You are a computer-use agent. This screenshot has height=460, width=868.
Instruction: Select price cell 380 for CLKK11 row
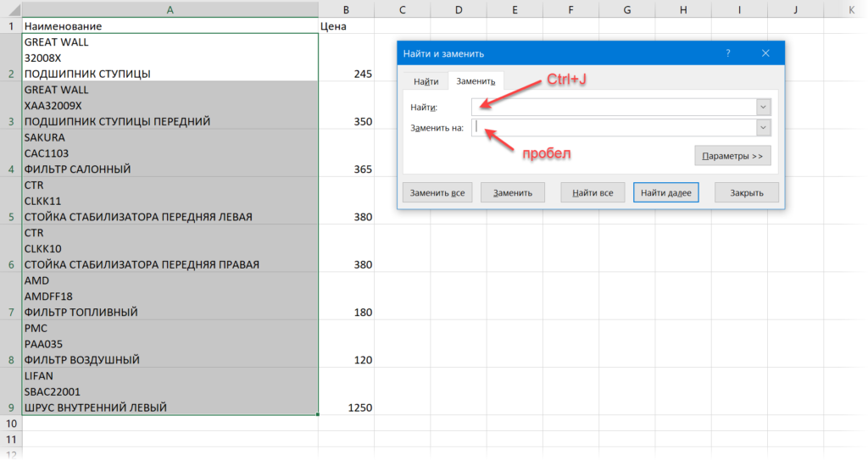pos(346,201)
